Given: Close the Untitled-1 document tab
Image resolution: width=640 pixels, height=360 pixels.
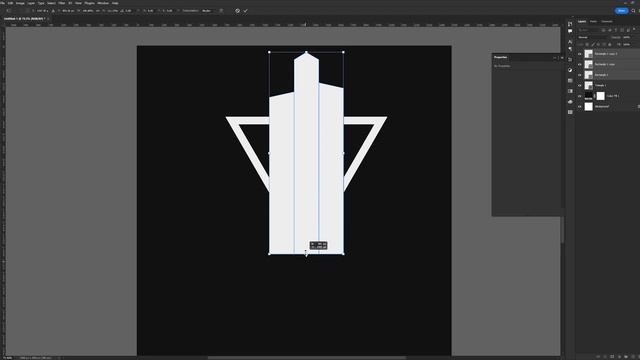Looking at the screenshot, I should pyautogui.click(x=48, y=19).
